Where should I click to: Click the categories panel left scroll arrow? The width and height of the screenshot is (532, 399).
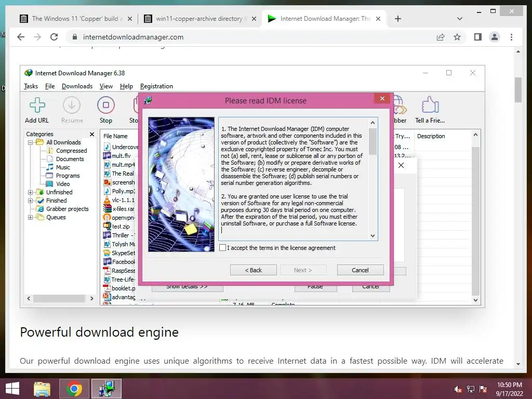[29, 299]
